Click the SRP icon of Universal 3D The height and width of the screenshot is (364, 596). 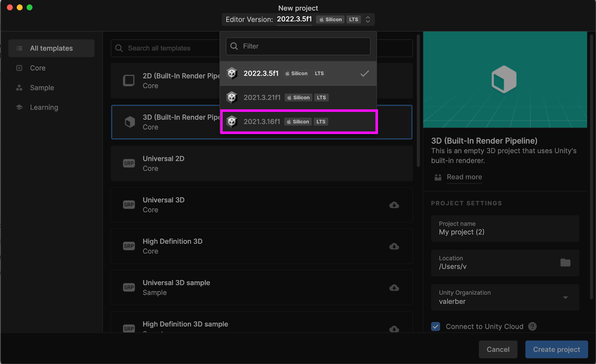[x=129, y=205]
